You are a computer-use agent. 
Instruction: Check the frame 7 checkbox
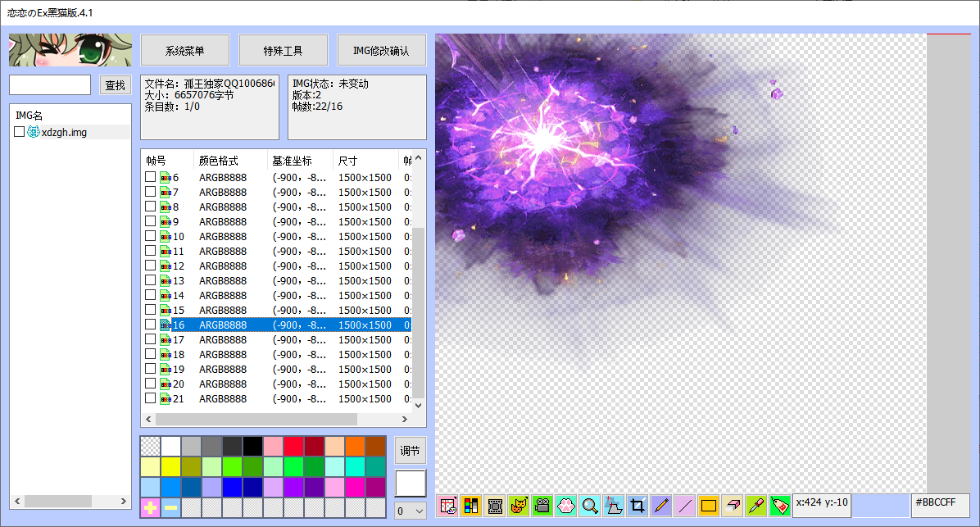[150, 192]
